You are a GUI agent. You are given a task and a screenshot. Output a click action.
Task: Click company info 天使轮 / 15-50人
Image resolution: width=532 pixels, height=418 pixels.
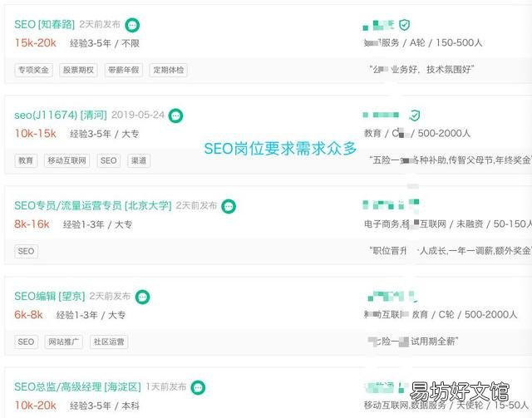(x=446, y=405)
